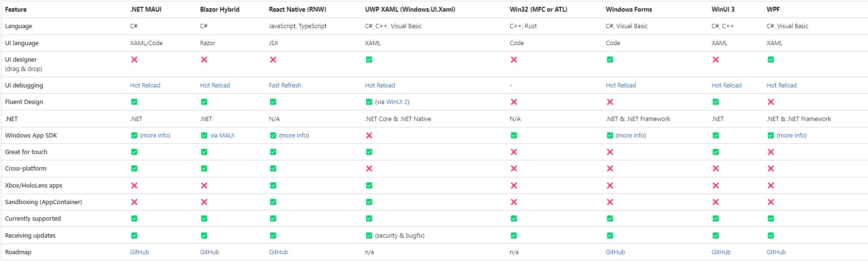Open the Windows Forms Hot Reload link

point(620,86)
